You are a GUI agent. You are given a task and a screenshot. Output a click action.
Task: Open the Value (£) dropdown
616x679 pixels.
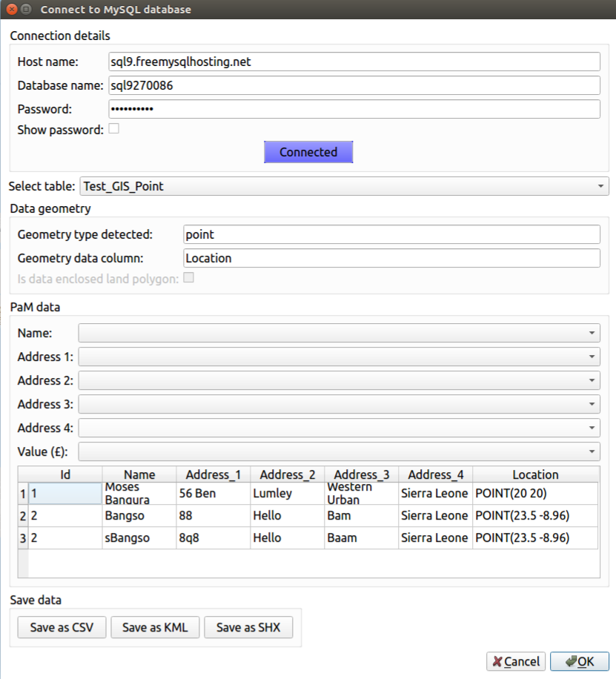coord(340,451)
